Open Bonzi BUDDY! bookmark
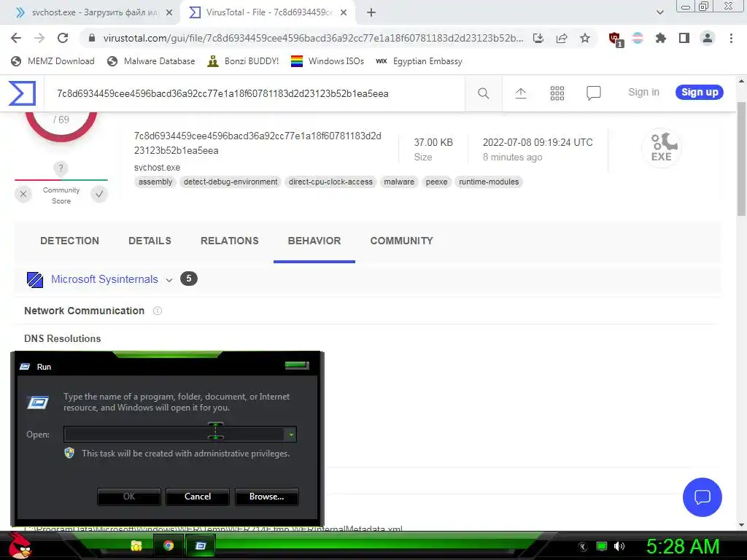This screenshot has width=747, height=560. pyautogui.click(x=243, y=61)
